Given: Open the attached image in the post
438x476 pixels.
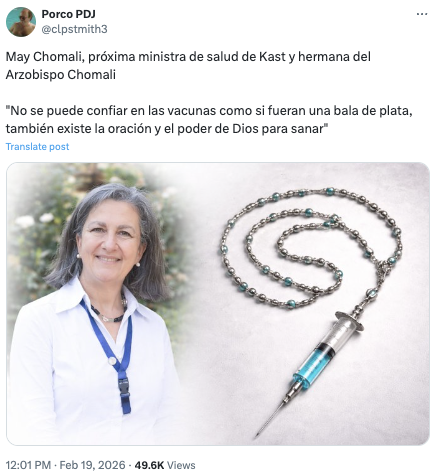Looking at the screenshot, I should [218, 304].
